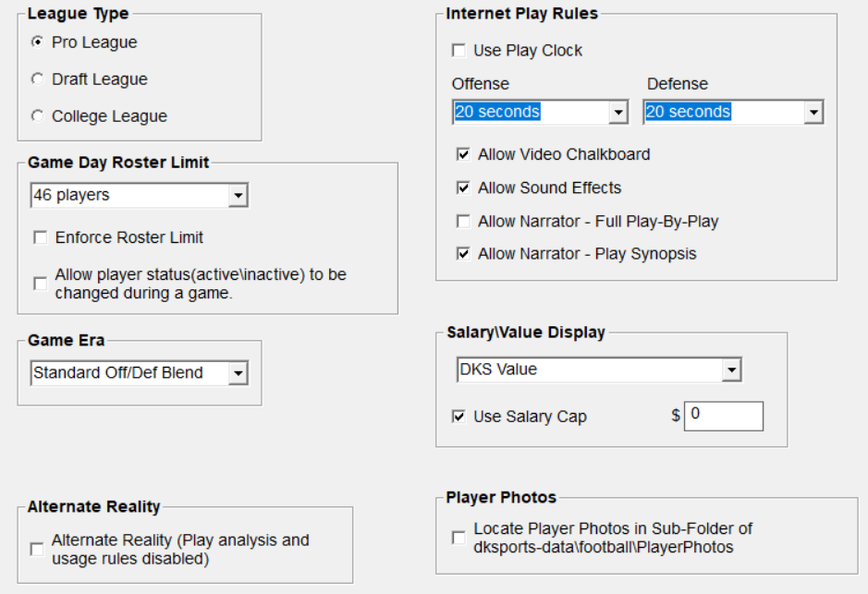
Task: Uncheck Allow Narrator Play Synopsis
Action: [463, 254]
